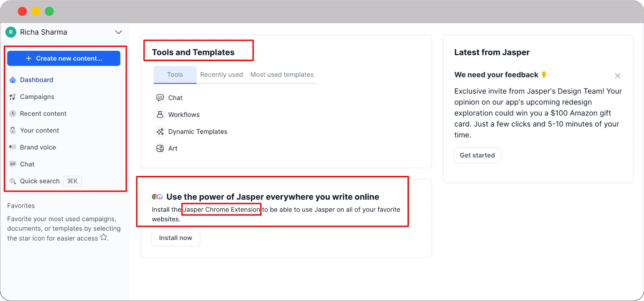The image size is (644, 301).
Task: Click the Richa Sharma account name
Action: 44,32
